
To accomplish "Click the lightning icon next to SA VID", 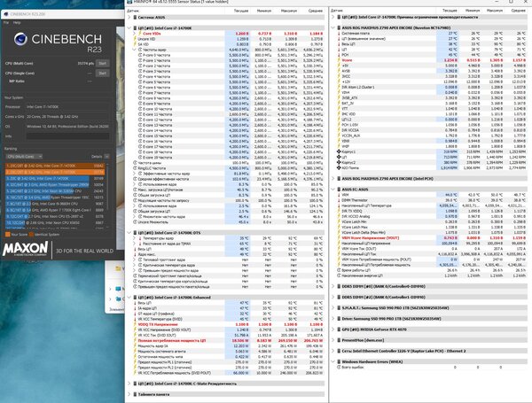I will click(135, 44).
